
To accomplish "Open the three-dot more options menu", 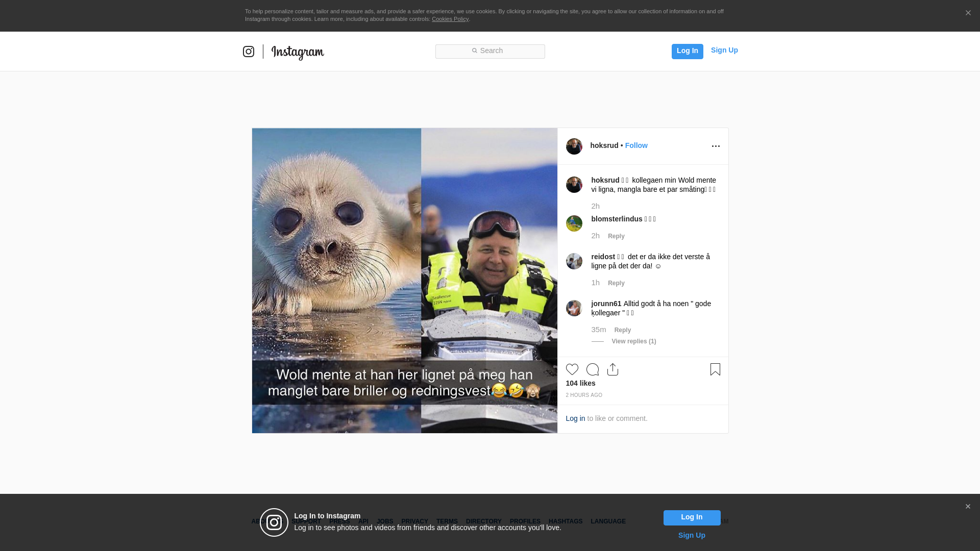I will click(716, 146).
